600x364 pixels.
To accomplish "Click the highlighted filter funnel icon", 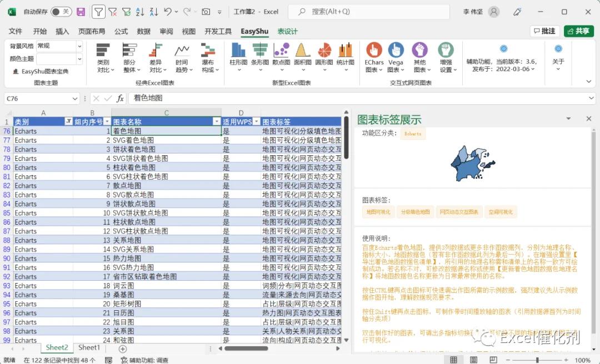I will point(98,12).
